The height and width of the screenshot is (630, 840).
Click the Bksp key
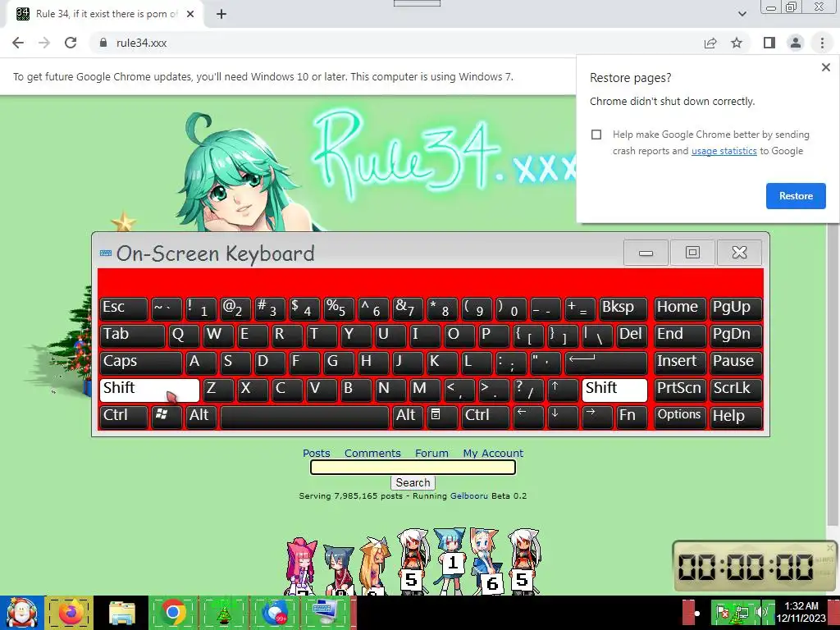623,308
